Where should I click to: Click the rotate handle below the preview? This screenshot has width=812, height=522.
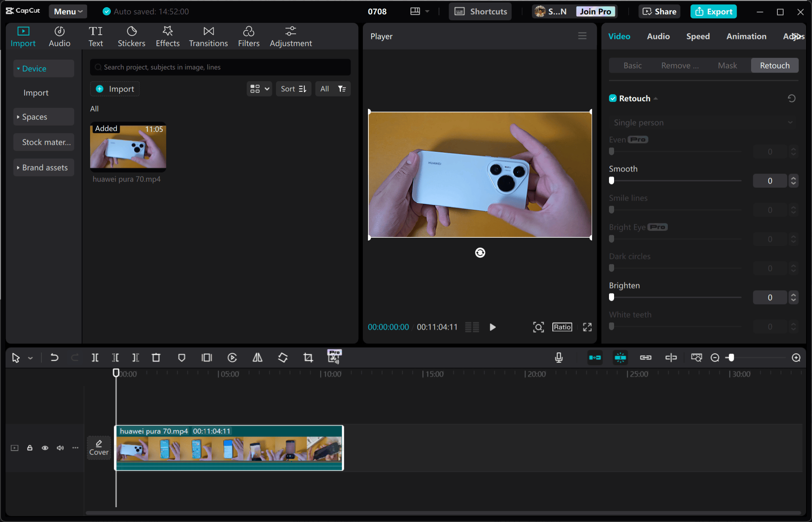pyautogui.click(x=480, y=253)
